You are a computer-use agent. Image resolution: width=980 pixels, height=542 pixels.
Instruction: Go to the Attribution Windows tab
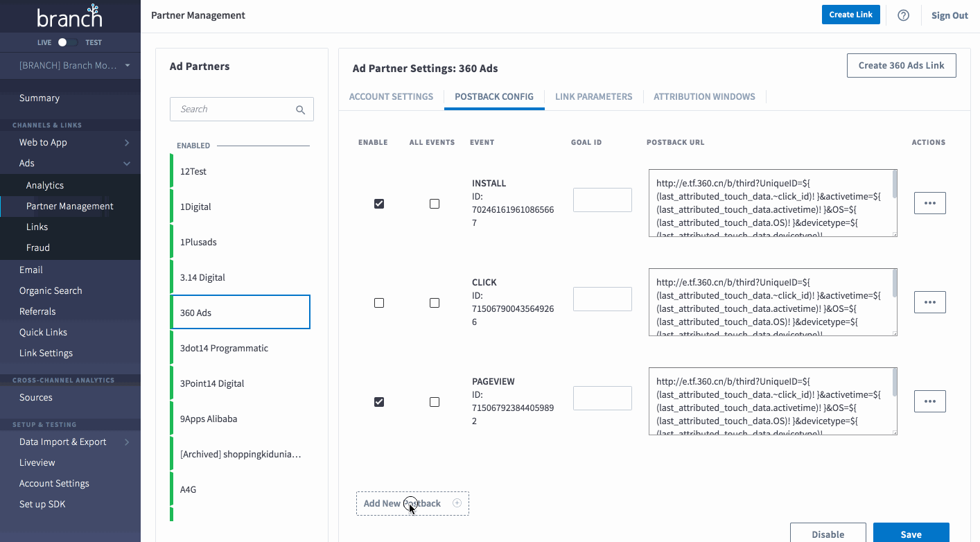tap(704, 96)
